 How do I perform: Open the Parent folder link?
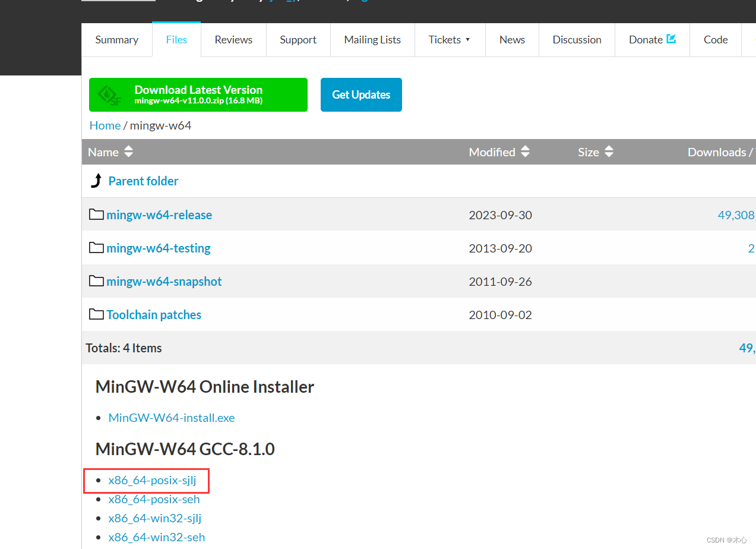(x=143, y=181)
